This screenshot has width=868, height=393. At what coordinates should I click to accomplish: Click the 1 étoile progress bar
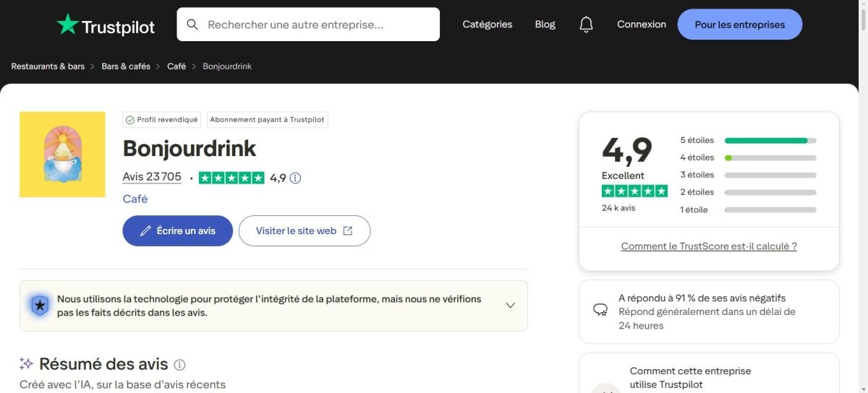770,210
